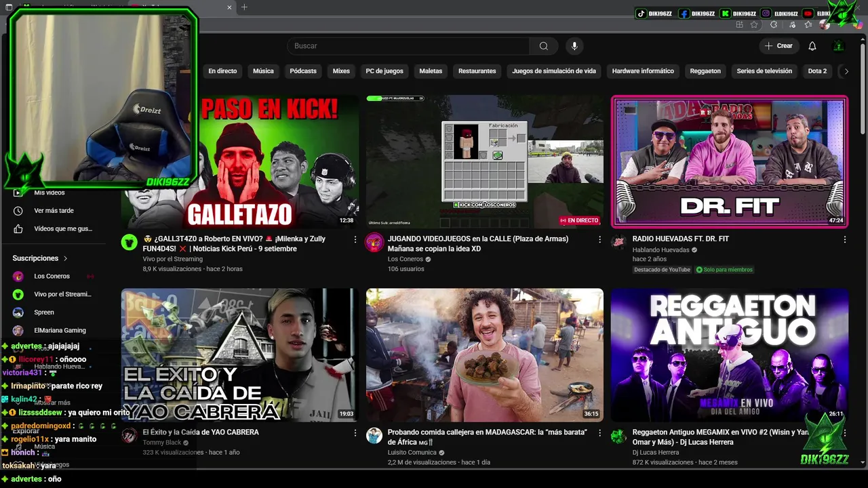The image size is (868, 488).
Task: Select the Reggaeton filter chip
Action: pyautogui.click(x=705, y=71)
